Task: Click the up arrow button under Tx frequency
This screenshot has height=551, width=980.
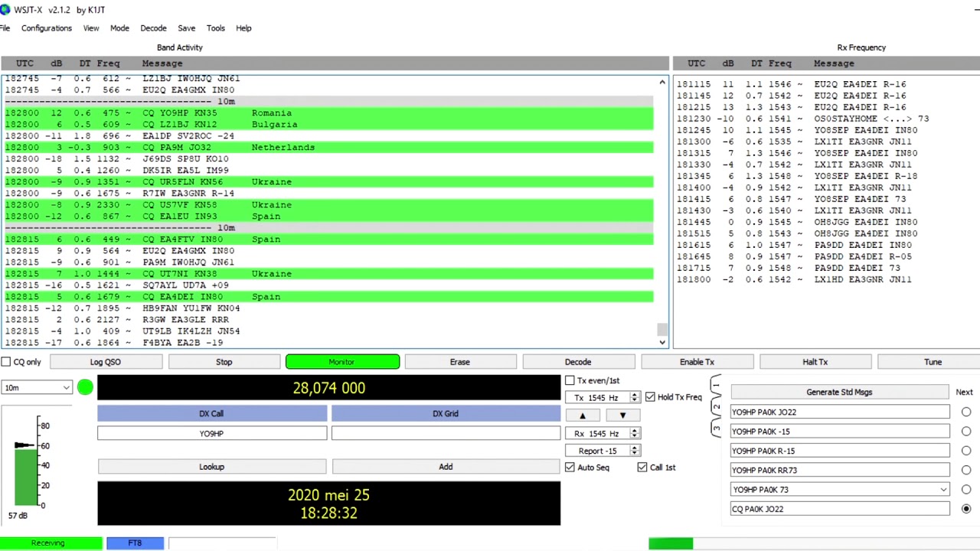Action: 582,416
